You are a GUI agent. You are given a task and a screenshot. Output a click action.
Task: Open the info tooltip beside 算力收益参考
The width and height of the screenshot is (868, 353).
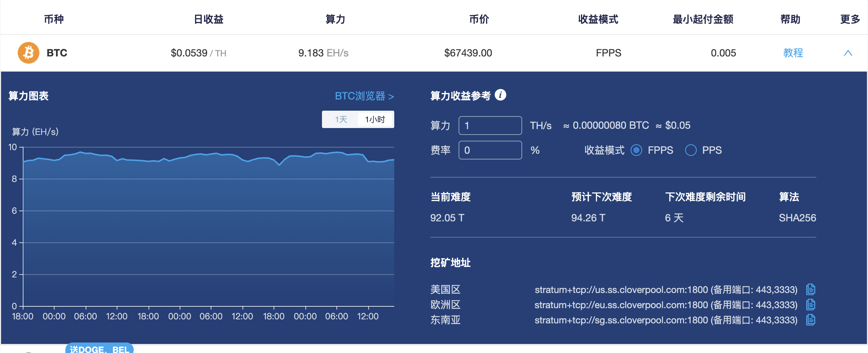point(501,94)
